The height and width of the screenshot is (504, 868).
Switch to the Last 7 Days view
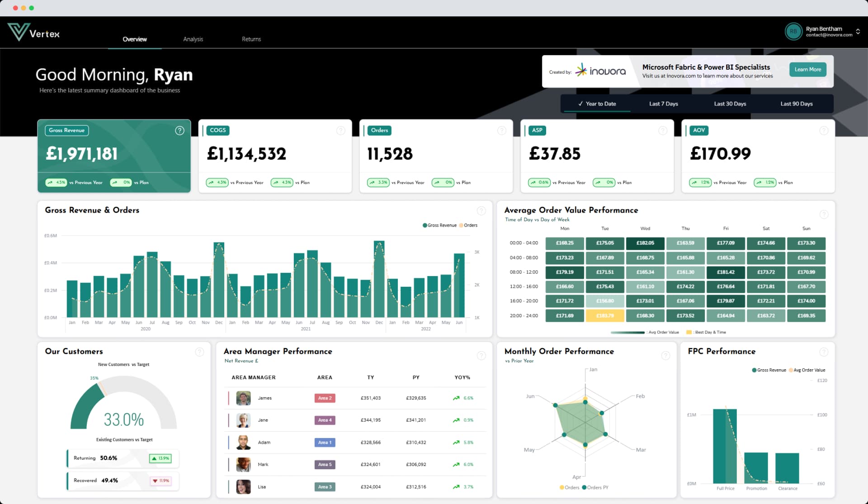(663, 104)
